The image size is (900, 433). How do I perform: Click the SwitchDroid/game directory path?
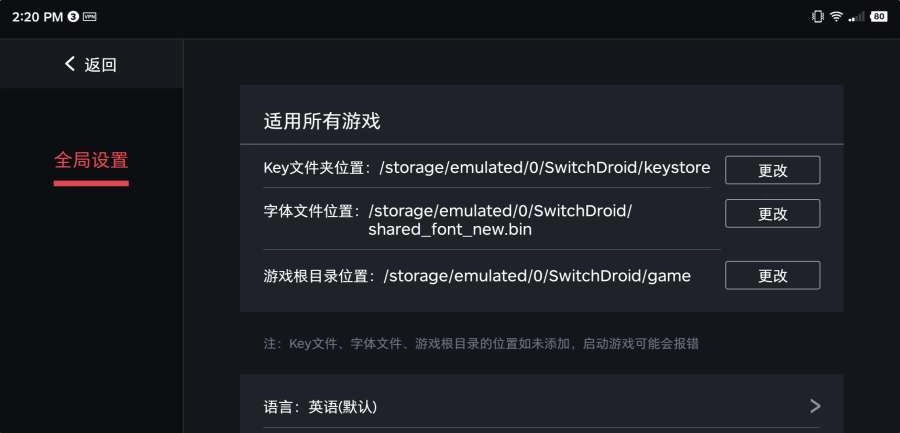537,275
